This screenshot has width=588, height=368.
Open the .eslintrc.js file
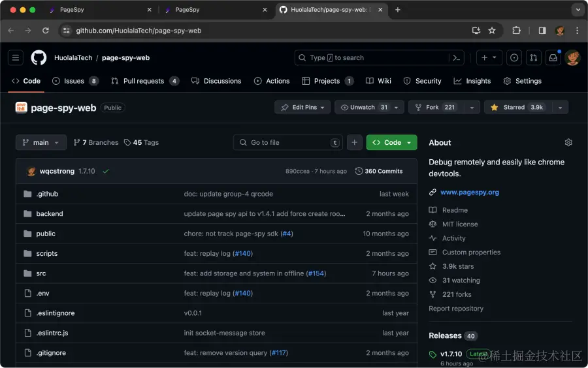[x=52, y=333]
